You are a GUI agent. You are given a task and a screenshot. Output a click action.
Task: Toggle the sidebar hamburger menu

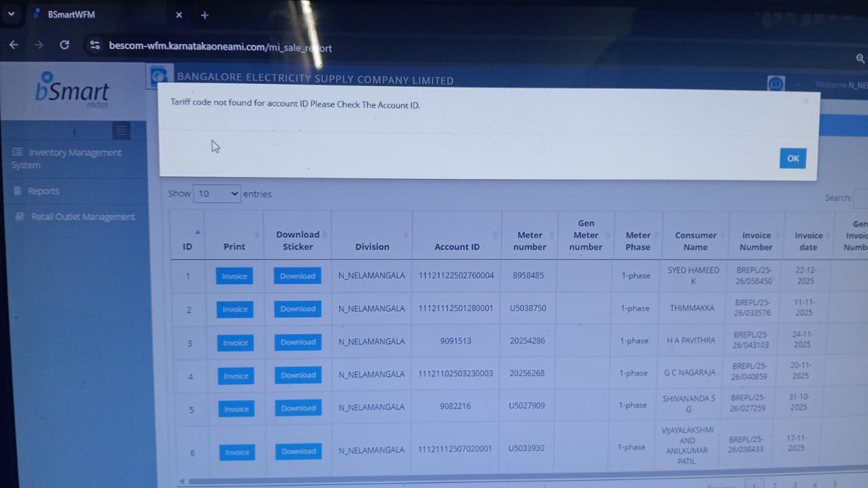click(121, 130)
